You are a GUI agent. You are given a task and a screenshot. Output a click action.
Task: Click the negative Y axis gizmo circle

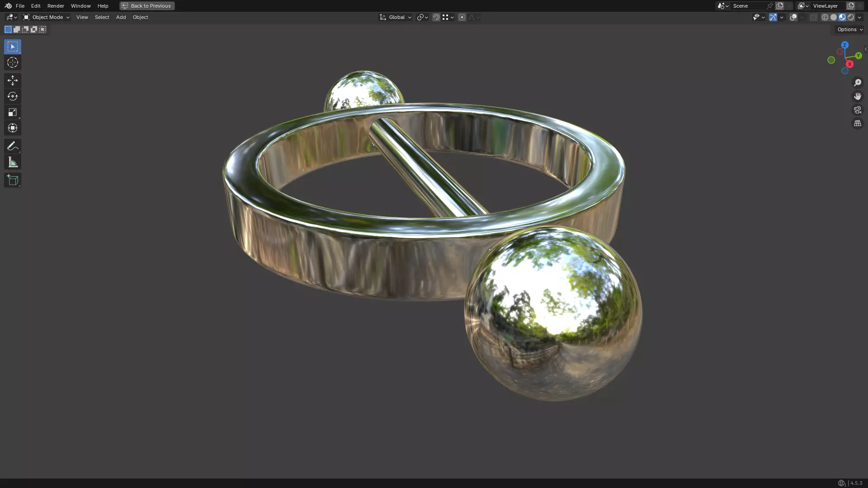coord(831,60)
